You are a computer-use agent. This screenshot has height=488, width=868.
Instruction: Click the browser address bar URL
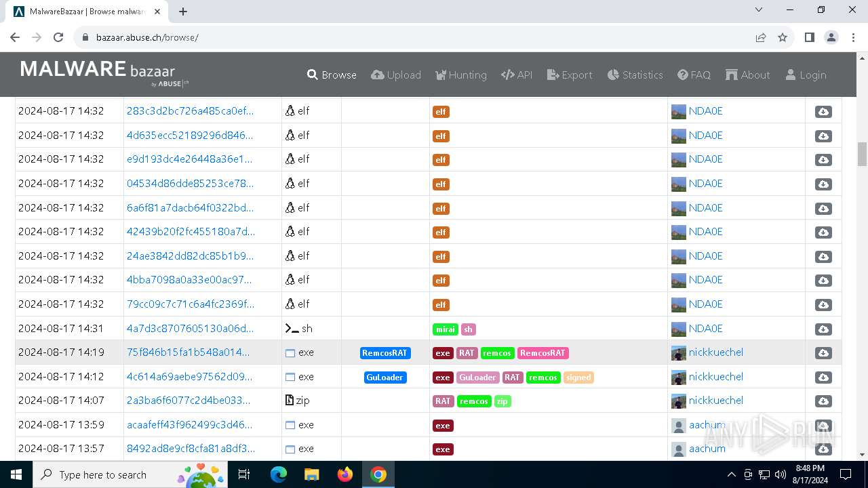tap(147, 37)
